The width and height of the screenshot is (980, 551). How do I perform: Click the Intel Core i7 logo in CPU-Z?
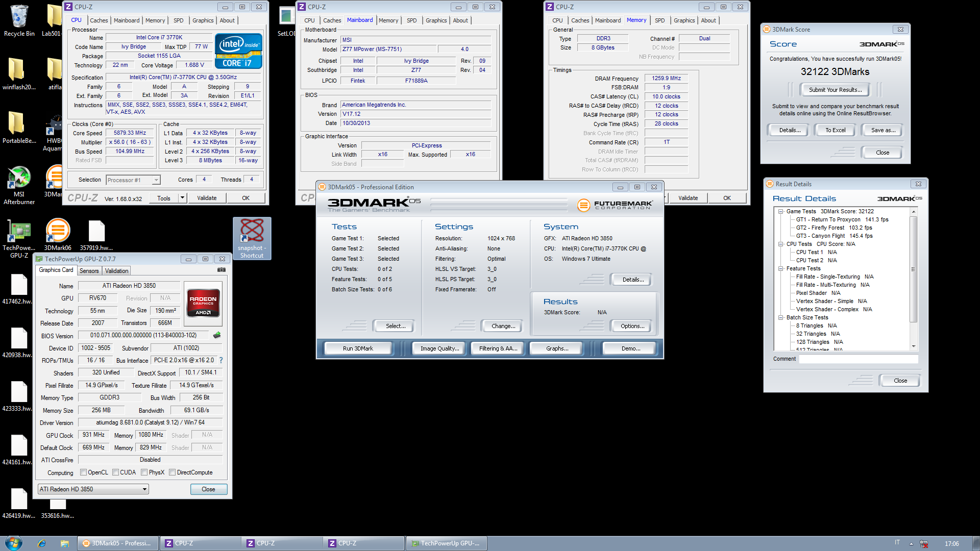coord(238,51)
